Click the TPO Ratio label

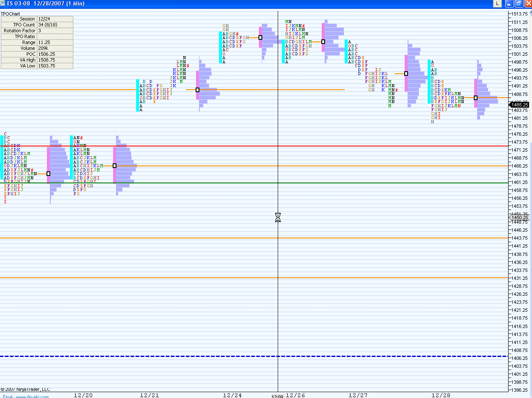click(x=25, y=37)
